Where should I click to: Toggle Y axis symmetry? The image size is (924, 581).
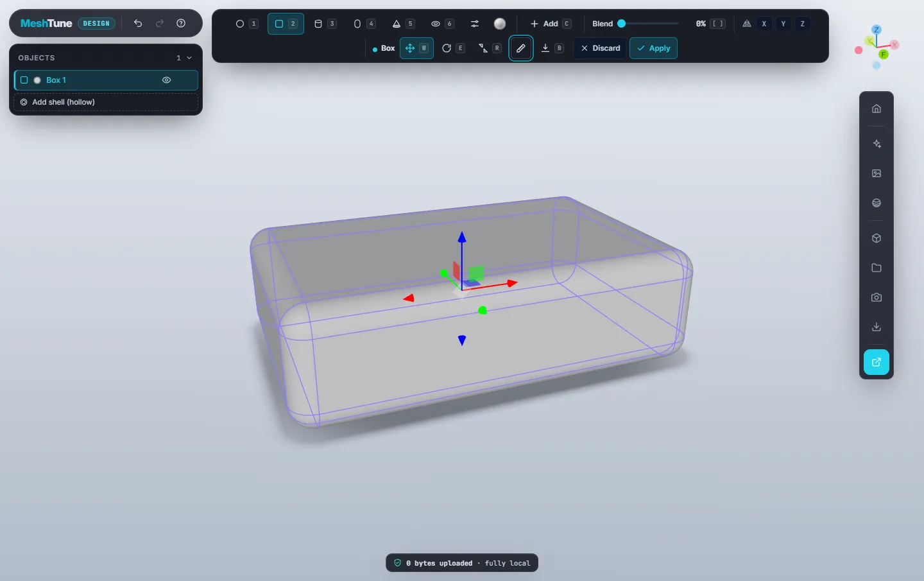pyautogui.click(x=783, y=24)
